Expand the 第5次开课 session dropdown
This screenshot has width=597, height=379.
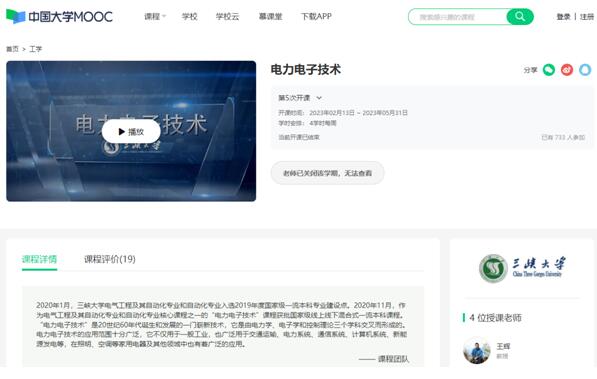pos(300,98)
